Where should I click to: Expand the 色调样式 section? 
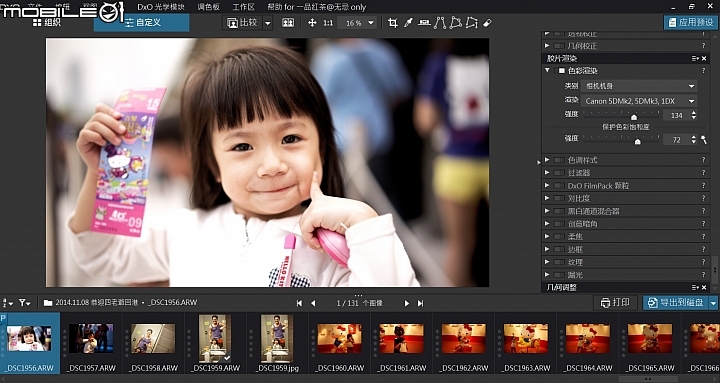click(547, 160)
